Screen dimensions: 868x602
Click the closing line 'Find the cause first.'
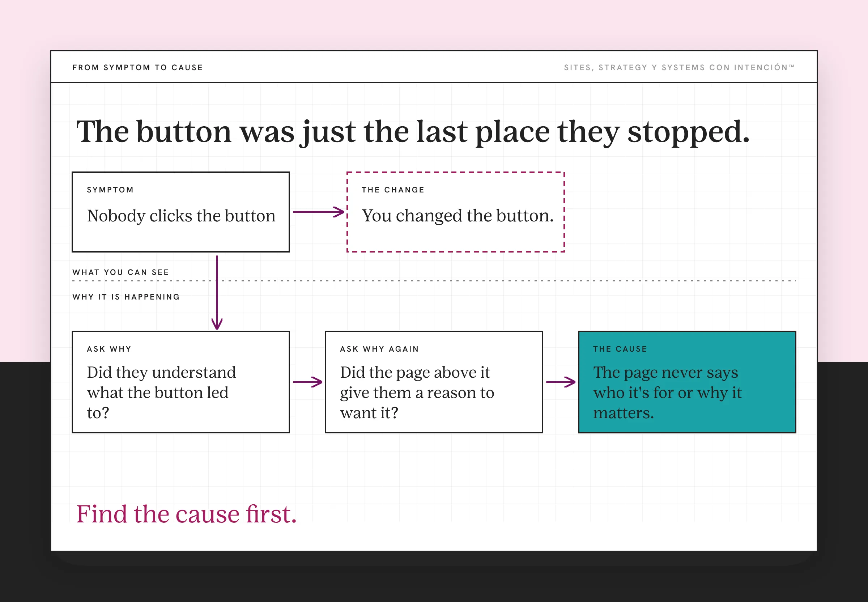(187, 514)
